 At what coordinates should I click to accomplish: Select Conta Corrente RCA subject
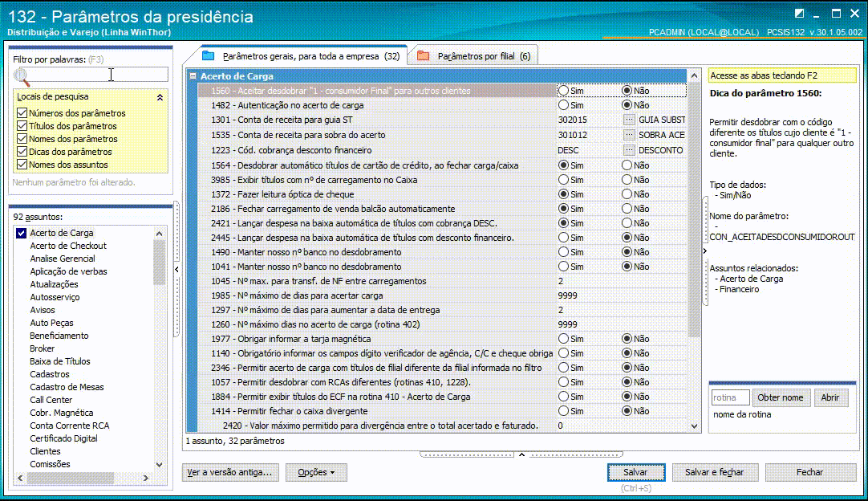(70, 426)
